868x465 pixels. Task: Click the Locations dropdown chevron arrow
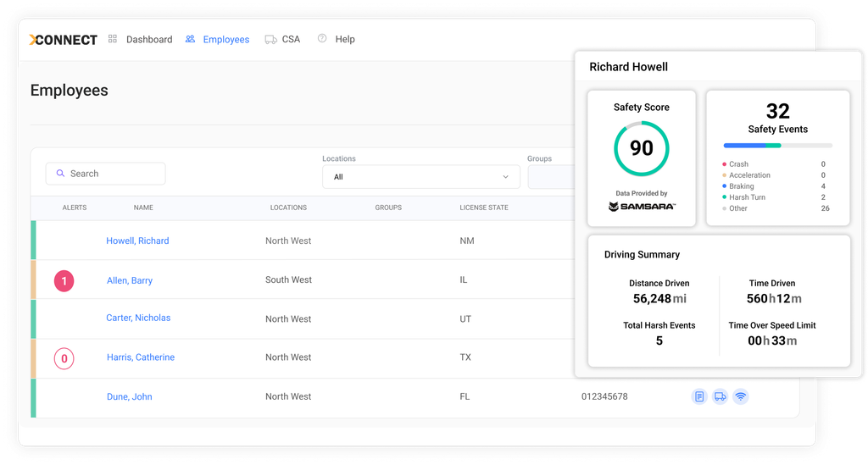[505, 177]
